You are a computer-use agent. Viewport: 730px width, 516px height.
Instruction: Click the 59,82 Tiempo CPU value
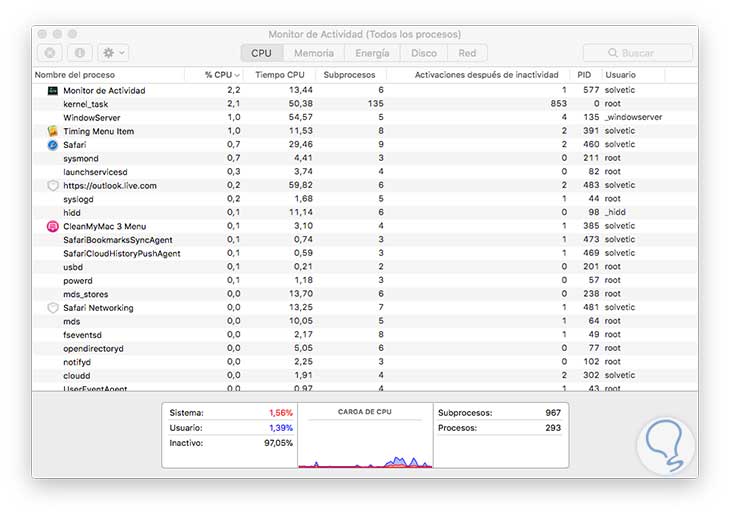[300, 185]
